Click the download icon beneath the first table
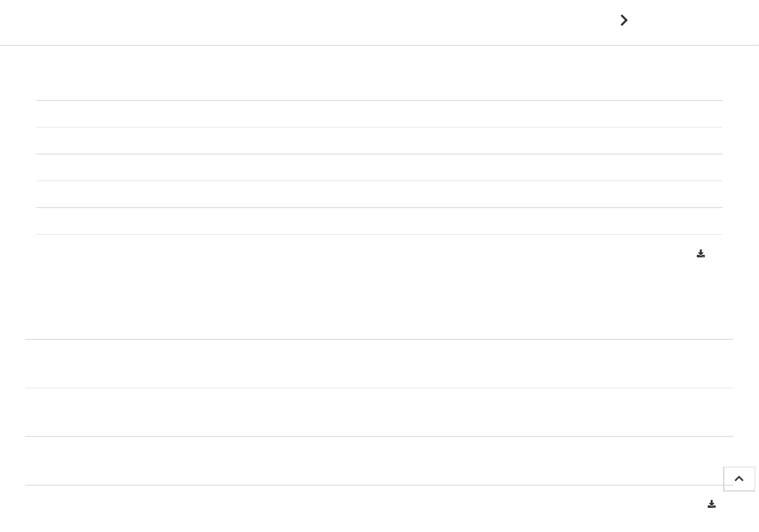759x532 pixels. (x=701, y=253)
